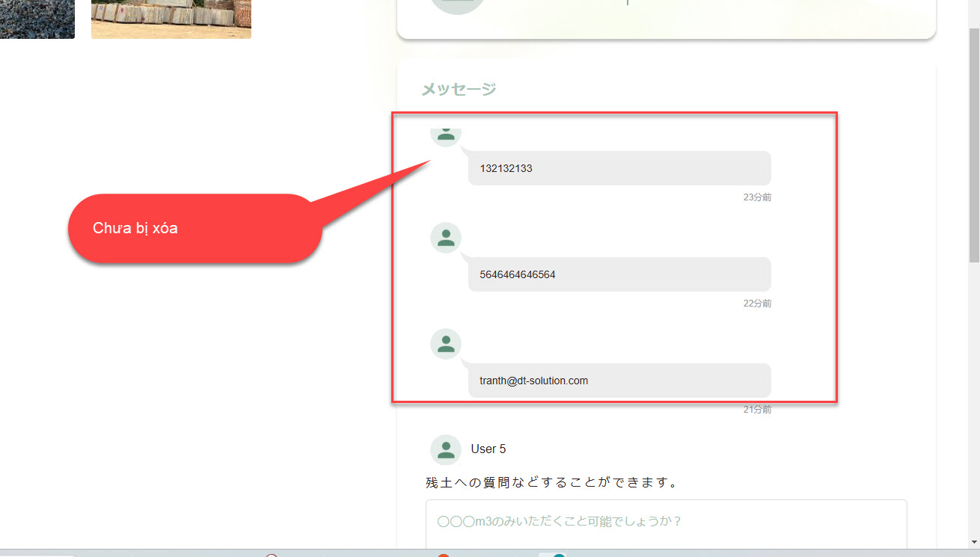Click the User 5 avatar icon
980x557 pixels.
click(x=446, y=449)
